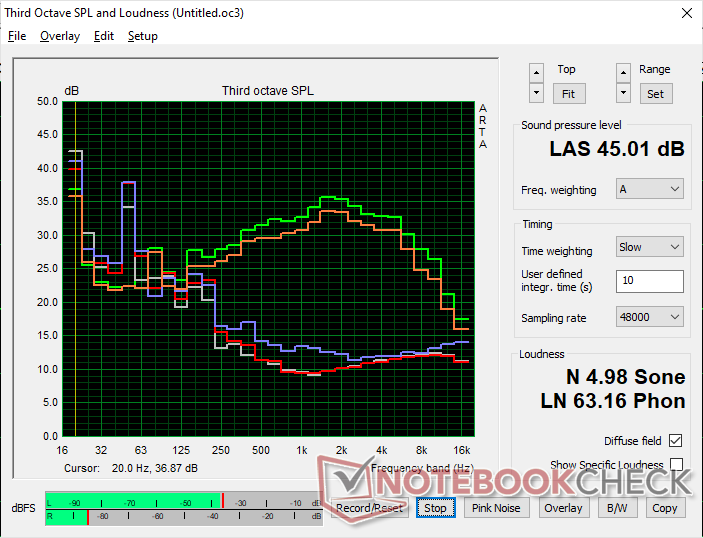Viewport: 703px width, 538px height.
Task: Click the Range up arrow stepper
Action: point(625,73)
